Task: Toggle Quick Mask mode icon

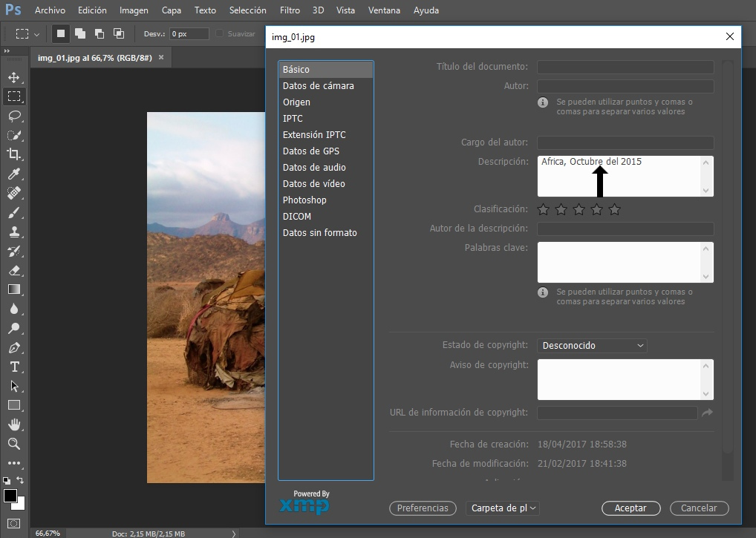Action: [14, 524]
